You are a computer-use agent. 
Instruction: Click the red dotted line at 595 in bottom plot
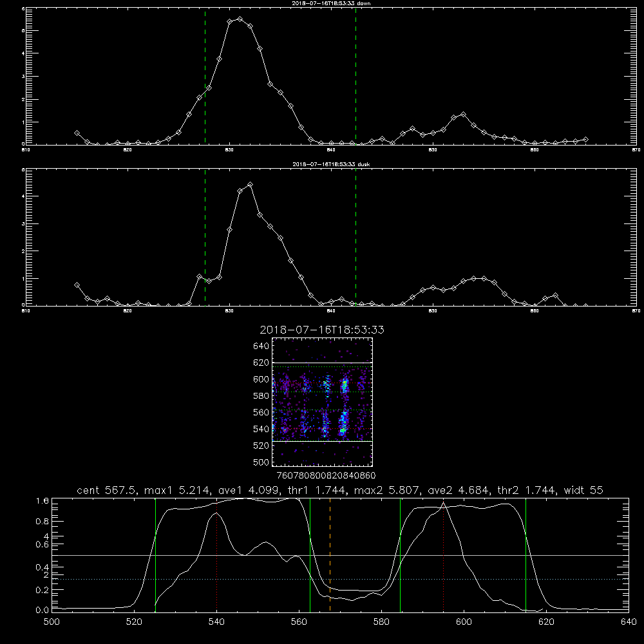click(x=444, y=554)
